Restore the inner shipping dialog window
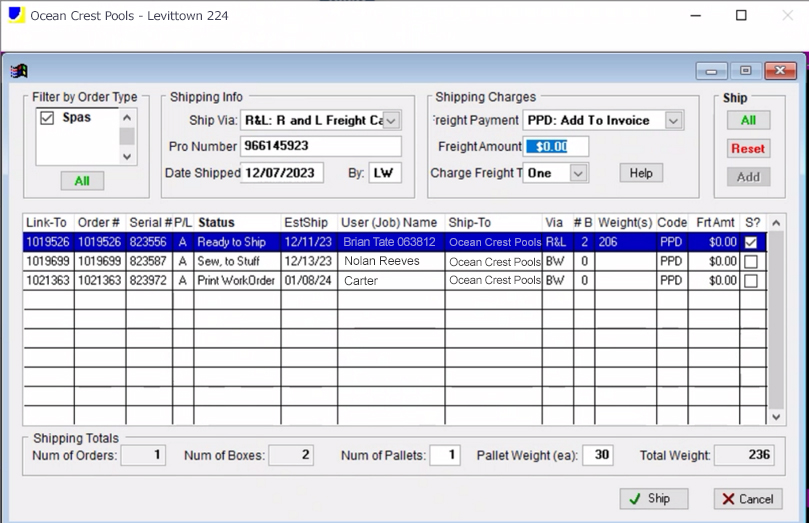This screenshot has width=809, height=523. (x=745, y=71)
